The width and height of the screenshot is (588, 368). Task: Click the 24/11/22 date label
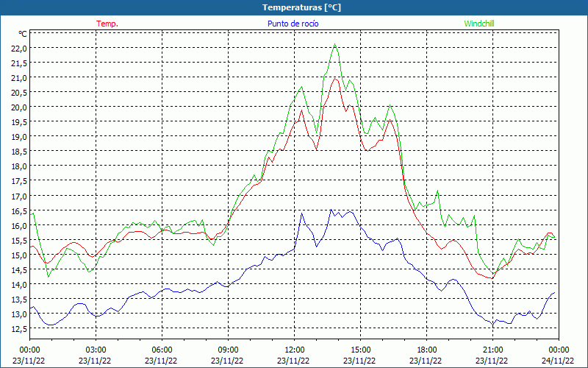pyautogui.click(x=558, y=361)
